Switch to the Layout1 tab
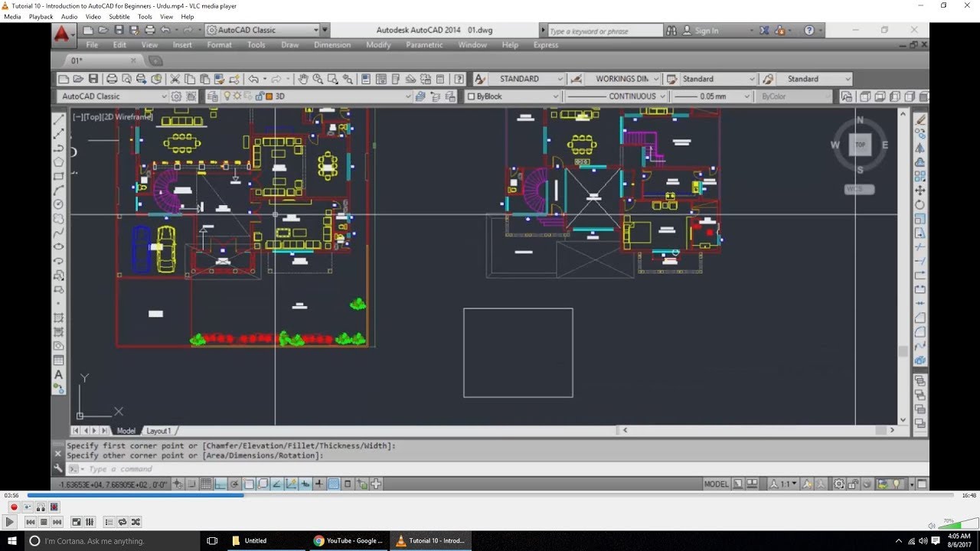This screenshot has height=551, width=980. (x=158, y=431)
